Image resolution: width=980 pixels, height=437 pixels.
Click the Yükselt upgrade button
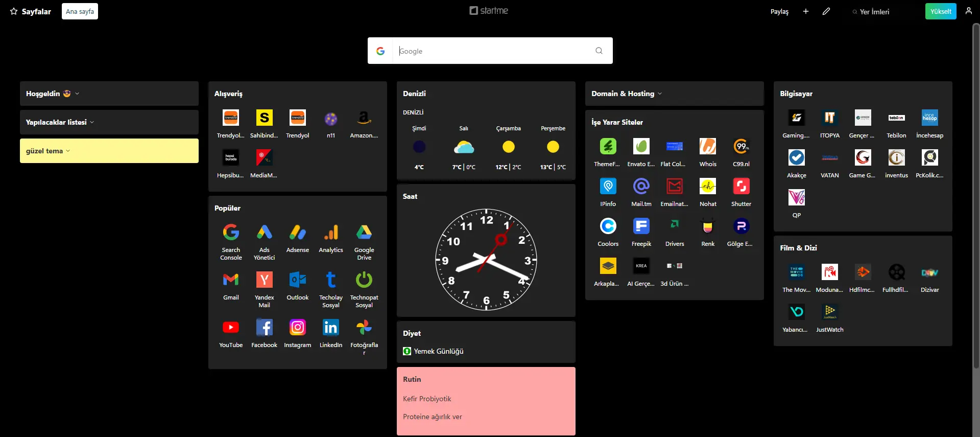coord(941,11)
